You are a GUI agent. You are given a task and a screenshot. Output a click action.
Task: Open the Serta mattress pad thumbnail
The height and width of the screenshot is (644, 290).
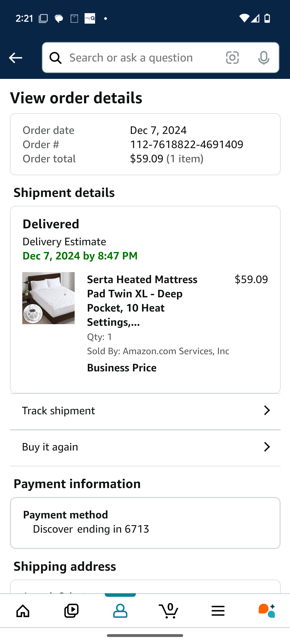pos(48,298)
